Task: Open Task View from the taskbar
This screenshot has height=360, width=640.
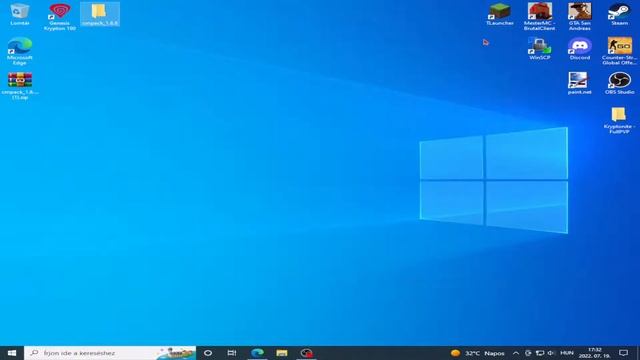Action: click(231, 353)
